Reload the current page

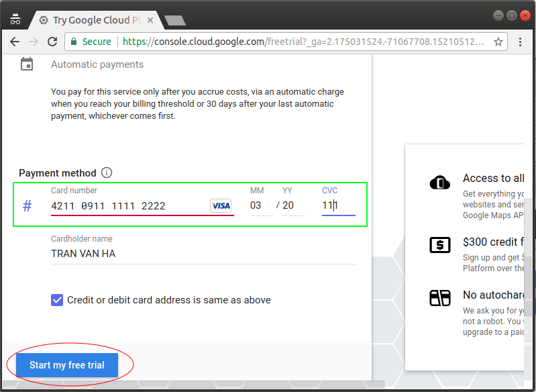coord(52,42)
